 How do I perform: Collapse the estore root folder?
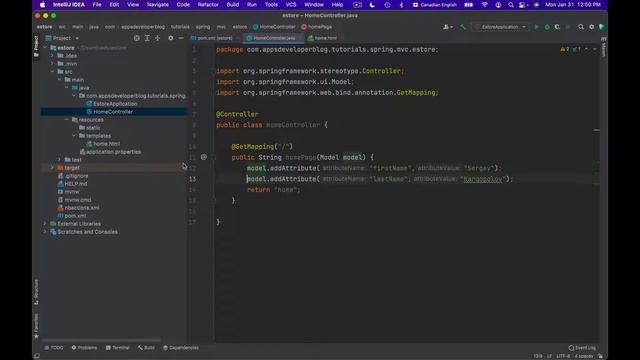click(x=45, y=48)
